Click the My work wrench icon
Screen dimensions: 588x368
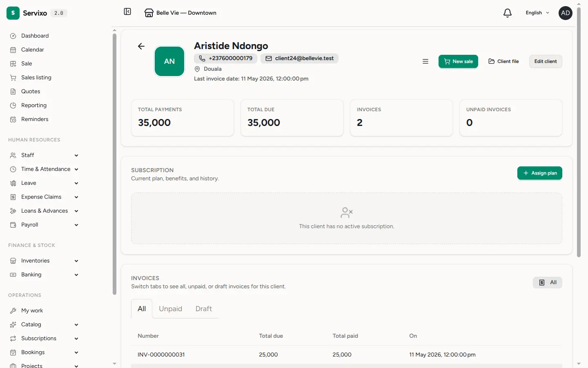click(13, 311)
